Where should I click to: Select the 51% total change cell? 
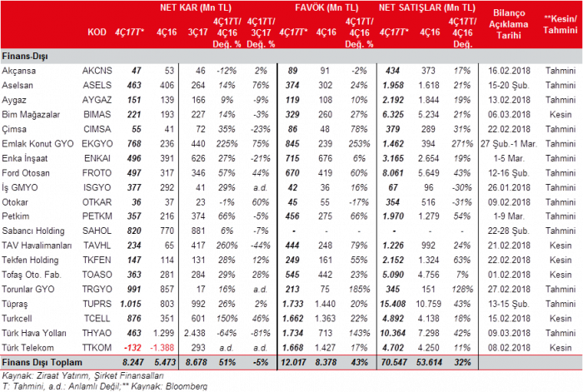click(226, 364)
